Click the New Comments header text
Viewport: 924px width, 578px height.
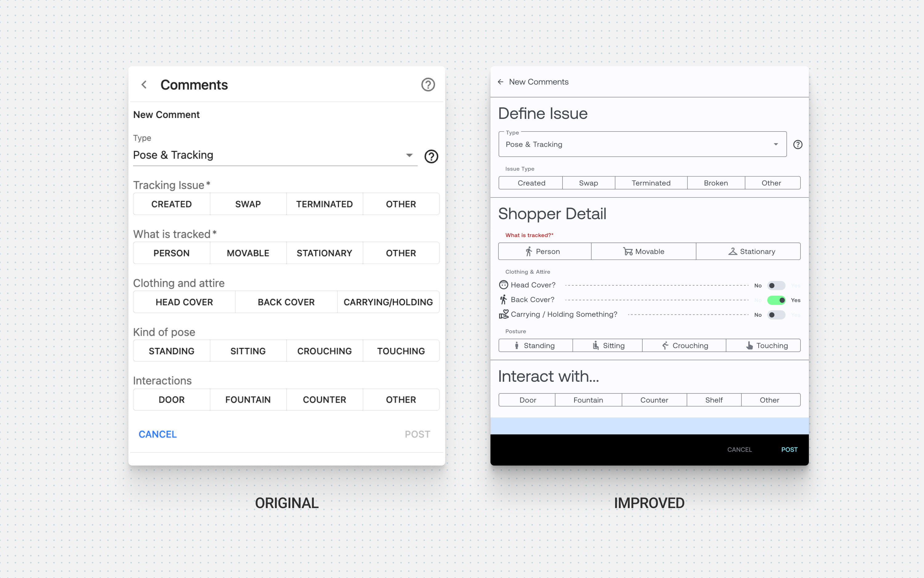pyautogui.click(x=539, y=82)
